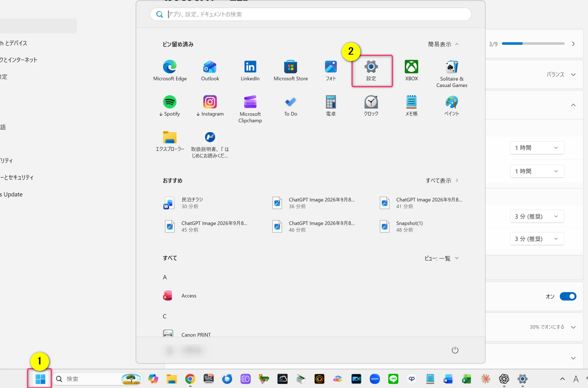Screen dimensions: 588x388
Task: Open Access from the app list
Action: [180, 296]
